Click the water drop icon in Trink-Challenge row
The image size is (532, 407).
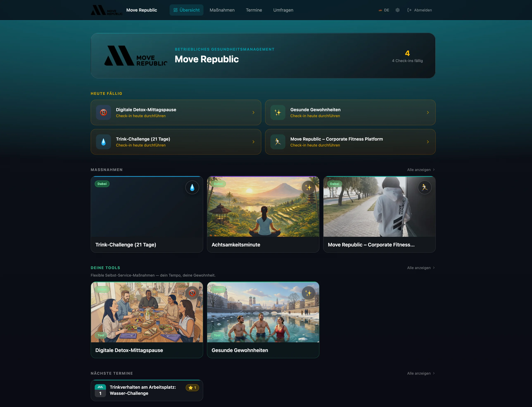click(103, 142)
